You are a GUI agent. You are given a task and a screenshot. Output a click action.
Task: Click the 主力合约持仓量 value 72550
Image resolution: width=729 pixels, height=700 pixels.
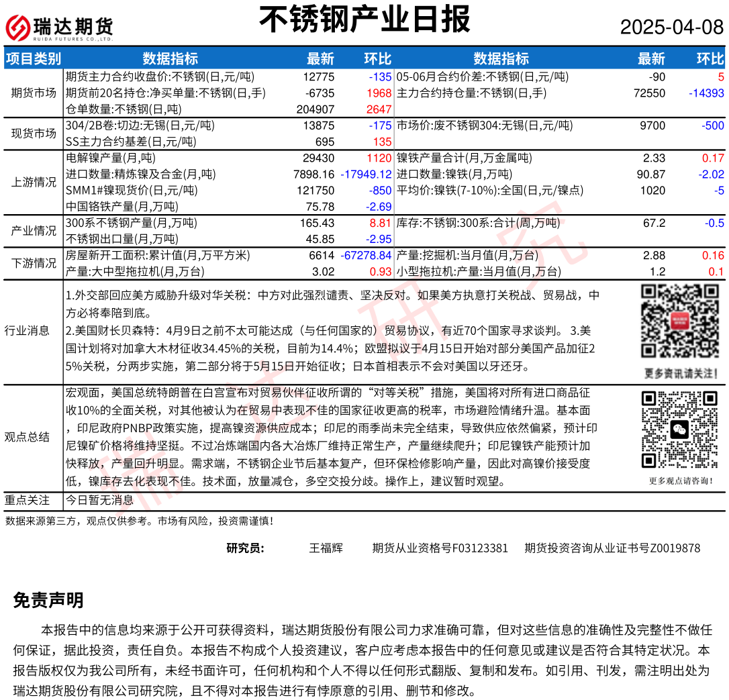[649, 93]
